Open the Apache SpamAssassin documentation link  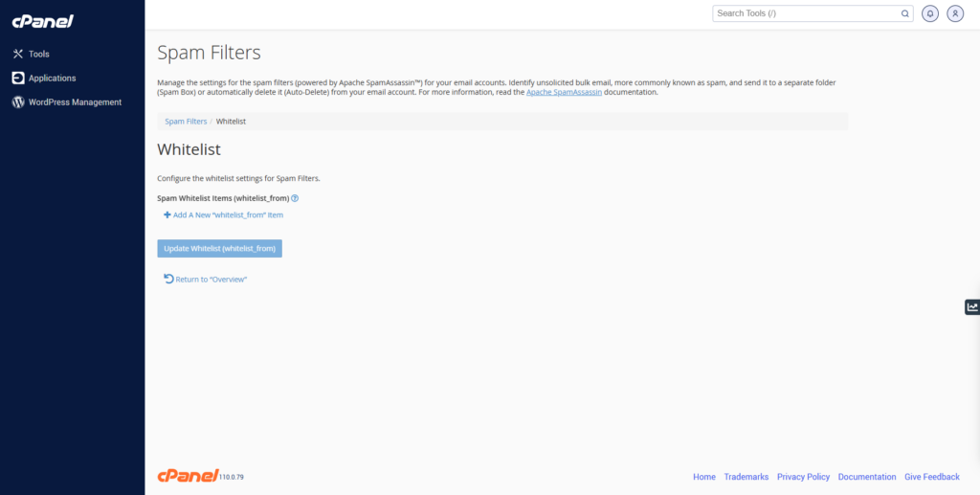click(x=564, y=93)
